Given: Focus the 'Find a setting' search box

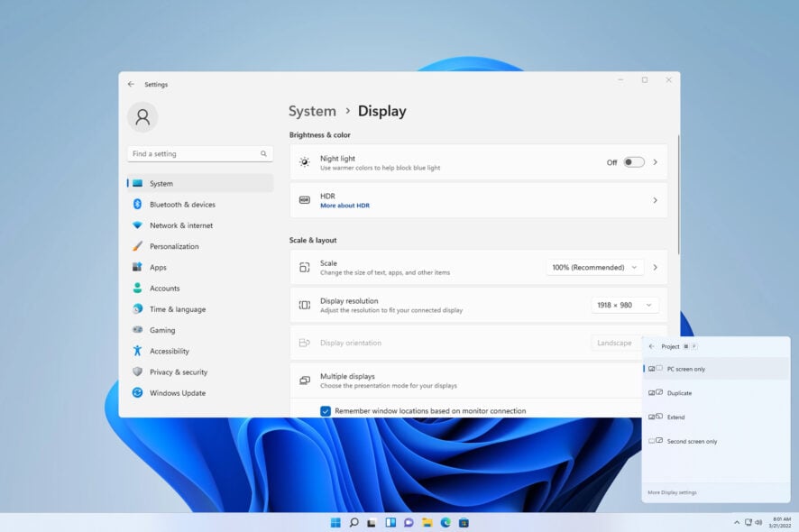Looking at the screenshot, I should click(200, 154).
